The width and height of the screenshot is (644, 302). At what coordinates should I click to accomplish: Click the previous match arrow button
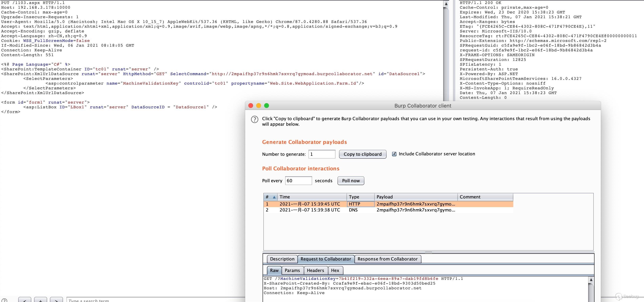tap(25, 300)
